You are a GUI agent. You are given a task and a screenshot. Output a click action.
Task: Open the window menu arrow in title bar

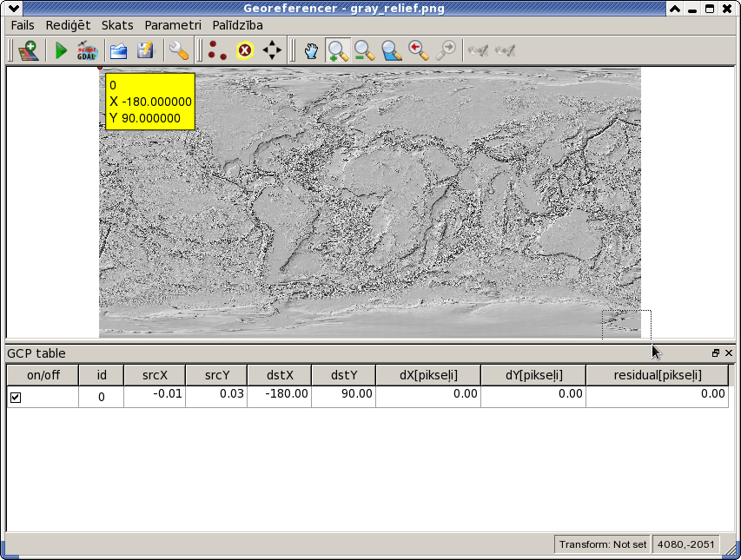click(x=13, y=9)
